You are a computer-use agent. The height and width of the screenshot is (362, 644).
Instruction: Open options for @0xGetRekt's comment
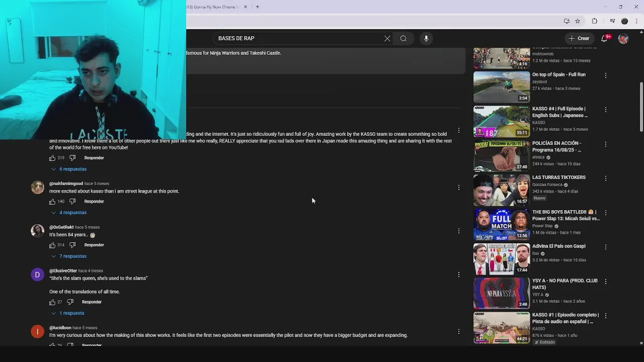click(458, 231)
